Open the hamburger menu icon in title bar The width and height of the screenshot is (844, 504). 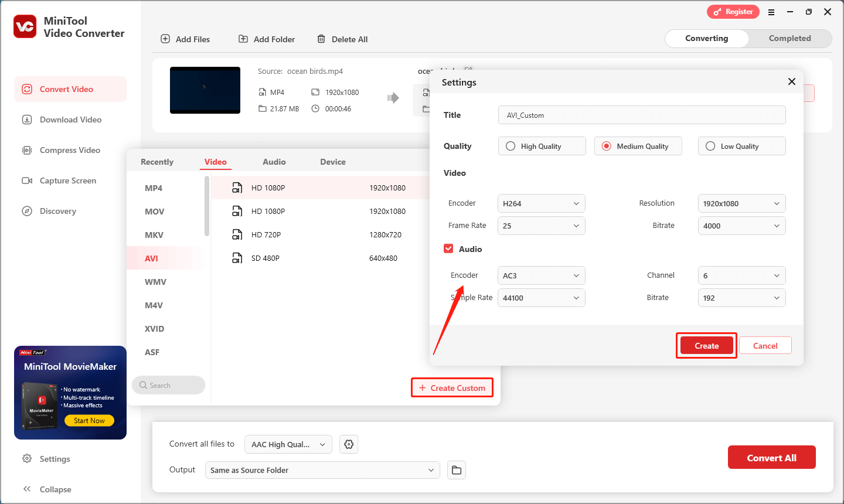point(771,12)
